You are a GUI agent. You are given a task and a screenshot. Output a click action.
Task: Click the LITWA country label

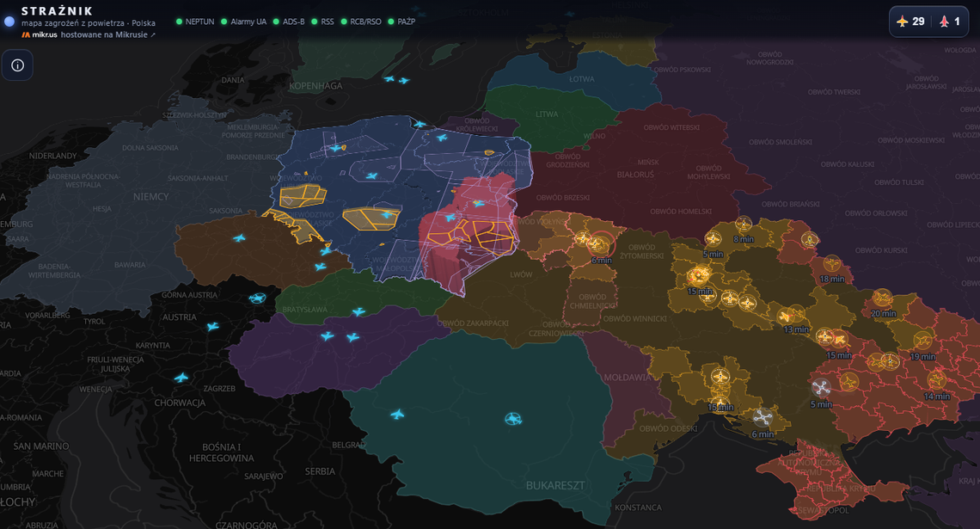[x=547, y=114]
